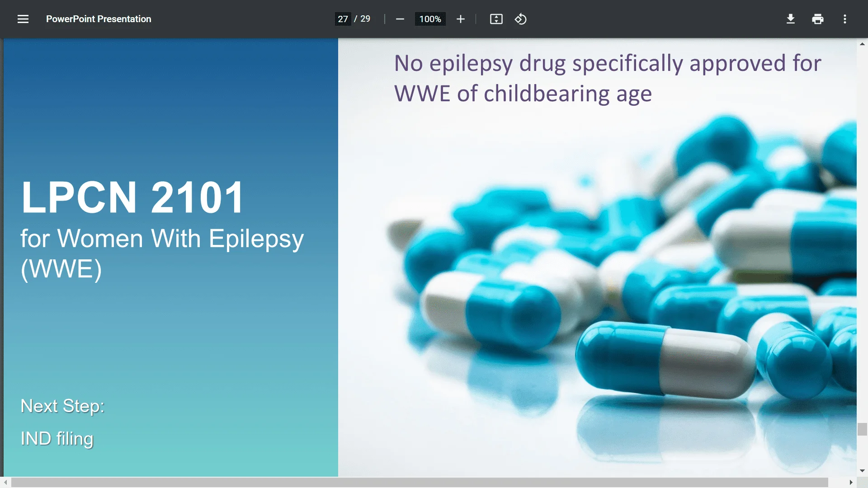Click the 'Next Step:' text
The width and height of the screenshot is (868, 488).
62,406
